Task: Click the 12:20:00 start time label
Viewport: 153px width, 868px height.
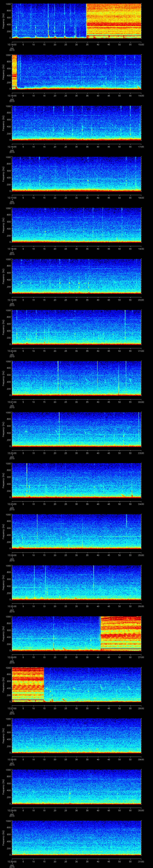Action: [x=12, y=351]
